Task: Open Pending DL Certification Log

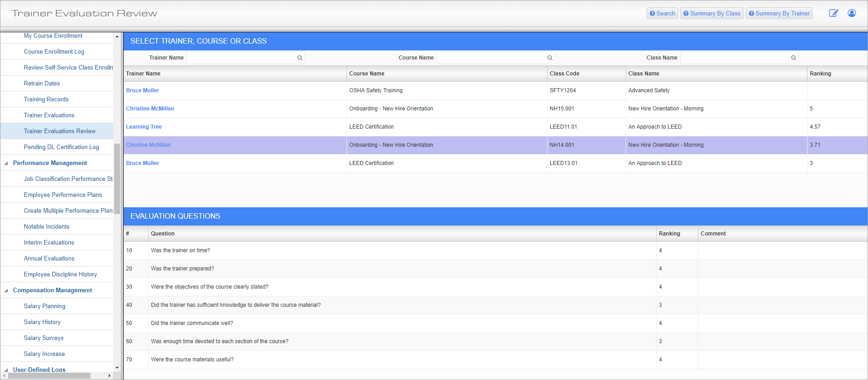Action: [61, 147]
